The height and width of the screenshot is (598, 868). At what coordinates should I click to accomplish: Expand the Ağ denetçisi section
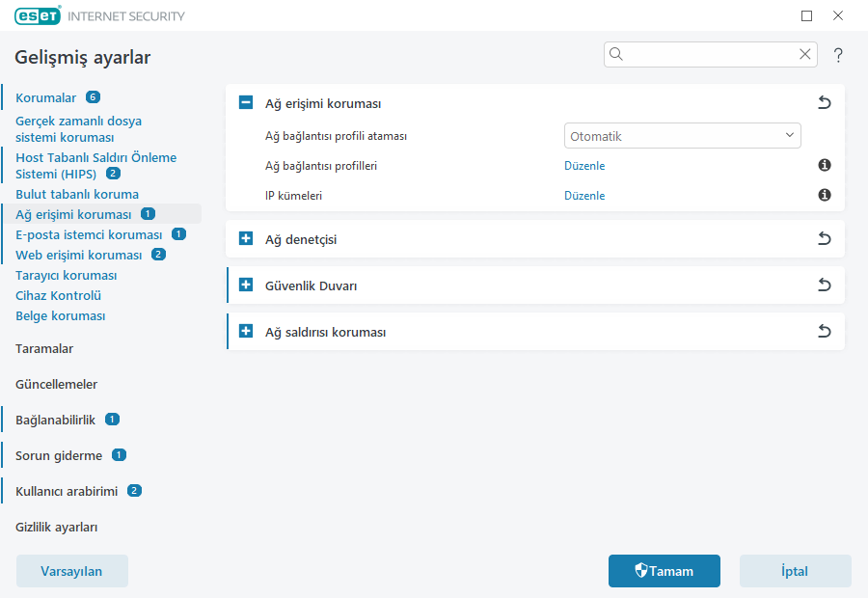(246, 238)
